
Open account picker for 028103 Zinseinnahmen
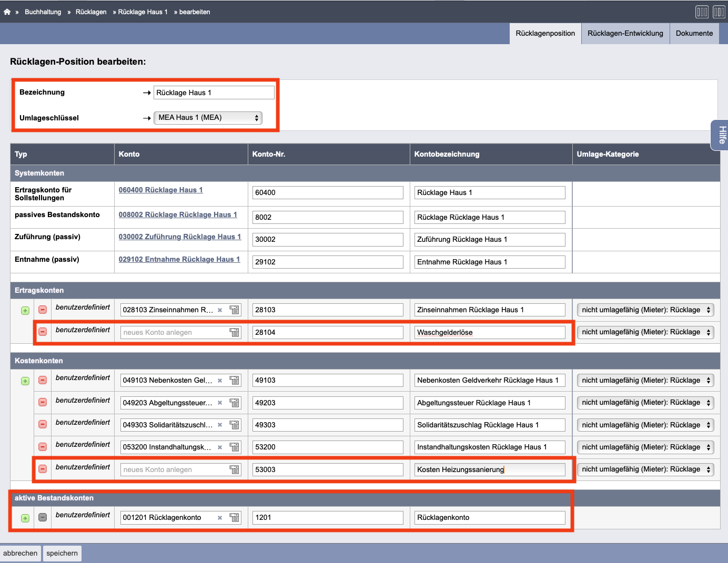click(234, 310)
